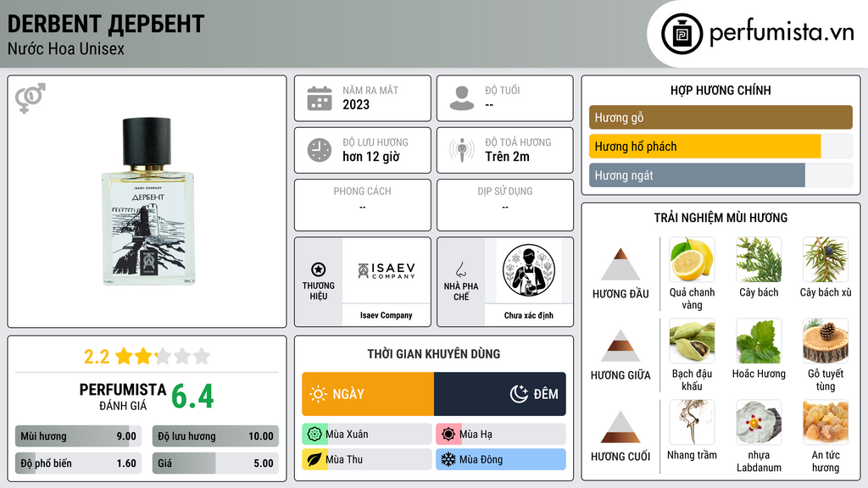The height and width of the screenshot is (488, 868).
Task: Click the DERBENT ДЕРБЕНТ title
Action: (x=106, y=25)
